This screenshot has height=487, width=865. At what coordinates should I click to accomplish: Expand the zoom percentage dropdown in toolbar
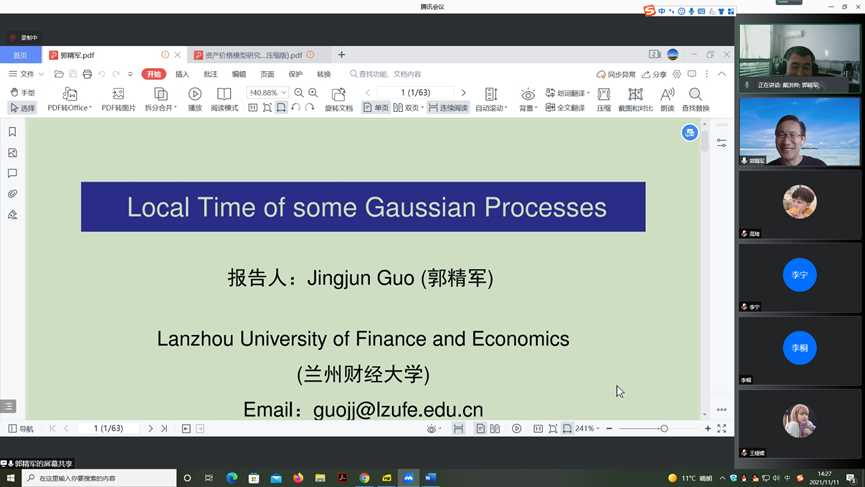tap(284, 93)
